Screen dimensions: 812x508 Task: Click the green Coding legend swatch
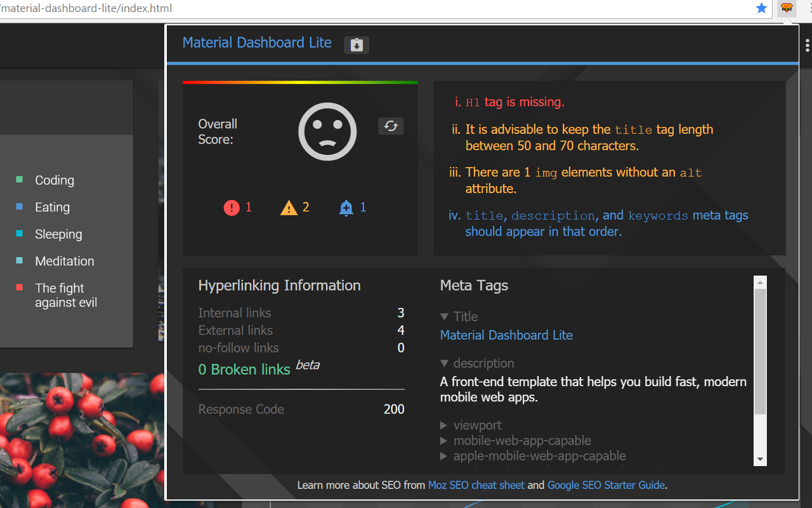click(x=20, y=180)
